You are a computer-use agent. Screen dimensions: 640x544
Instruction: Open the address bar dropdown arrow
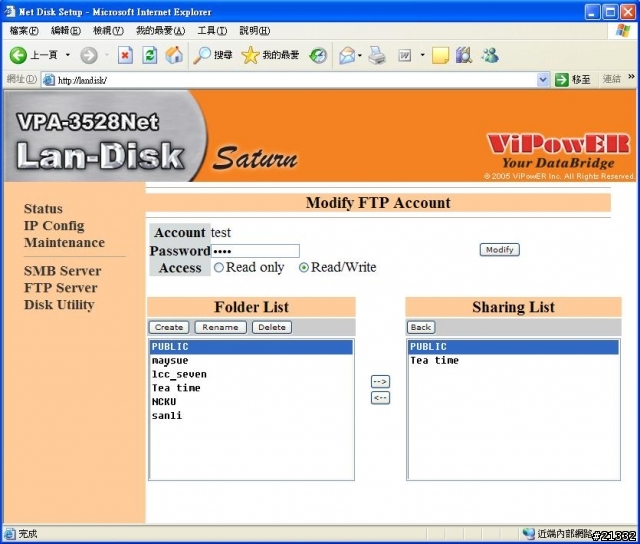coord(542,80)
